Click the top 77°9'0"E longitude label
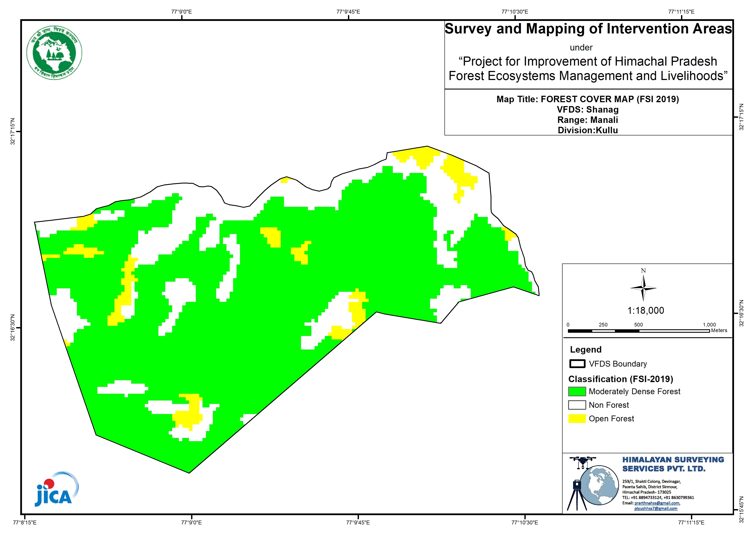The height and width of the screenshot is (535, 756). point(181,12)
